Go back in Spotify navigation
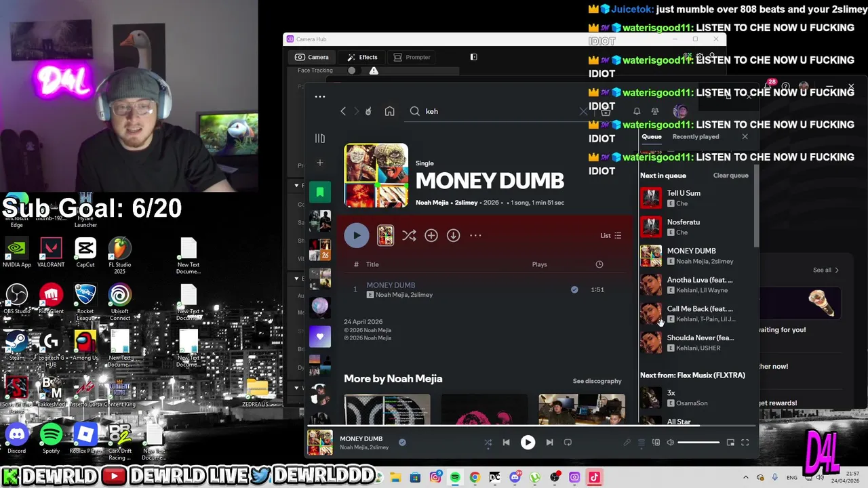 343,111
